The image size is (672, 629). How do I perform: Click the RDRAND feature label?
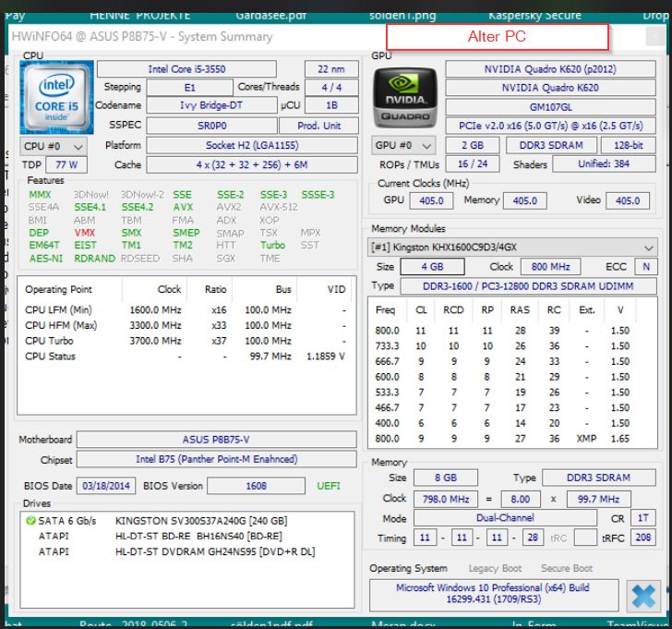point(95,259)
